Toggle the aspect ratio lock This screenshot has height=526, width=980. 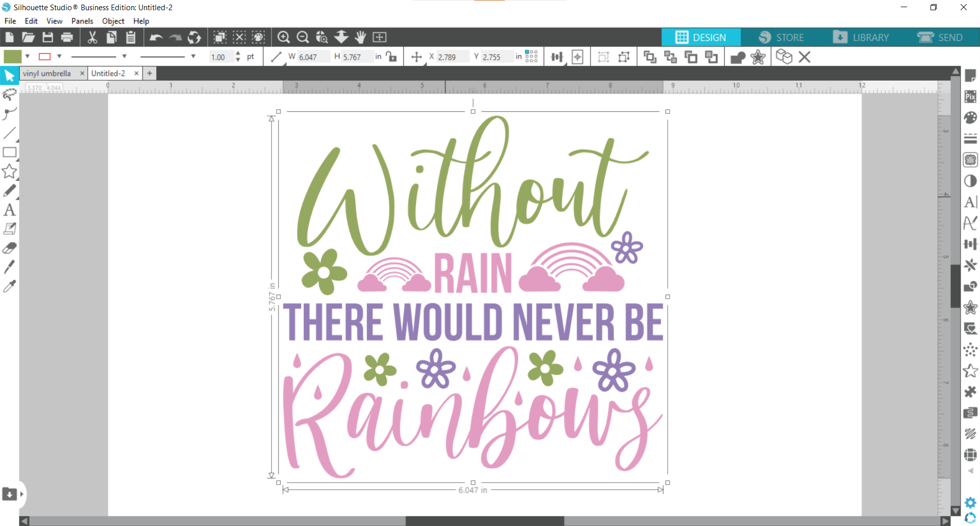(x=391, y=56)
